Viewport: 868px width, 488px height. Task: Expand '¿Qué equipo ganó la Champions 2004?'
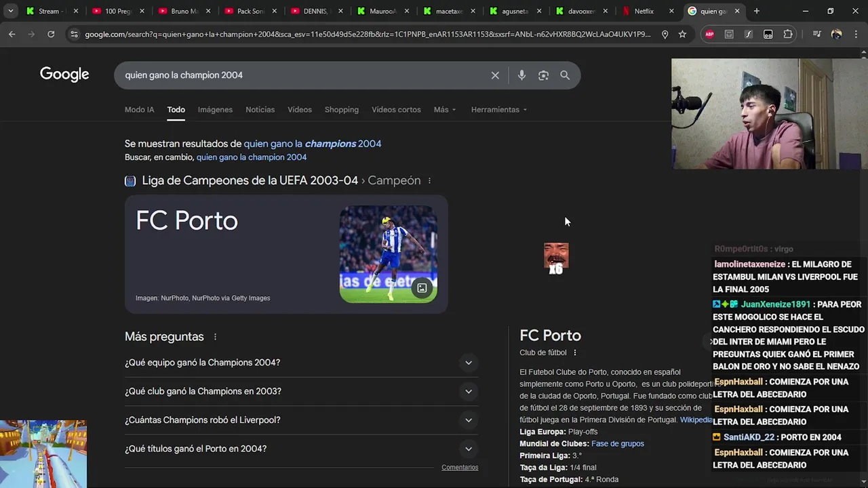[x=302, y=363]
